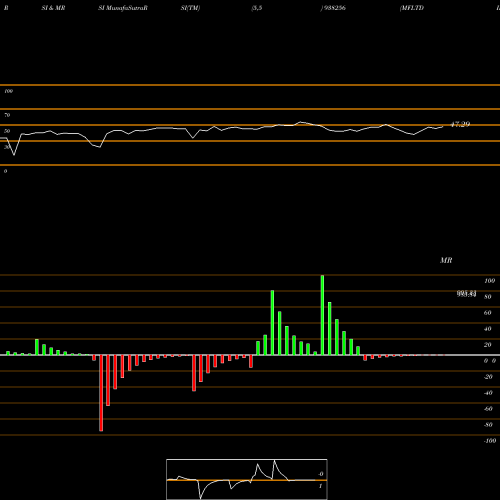Click the tallest red histogram bar
The width and height of the screenshot is (500, 500).
pos(101,393)
